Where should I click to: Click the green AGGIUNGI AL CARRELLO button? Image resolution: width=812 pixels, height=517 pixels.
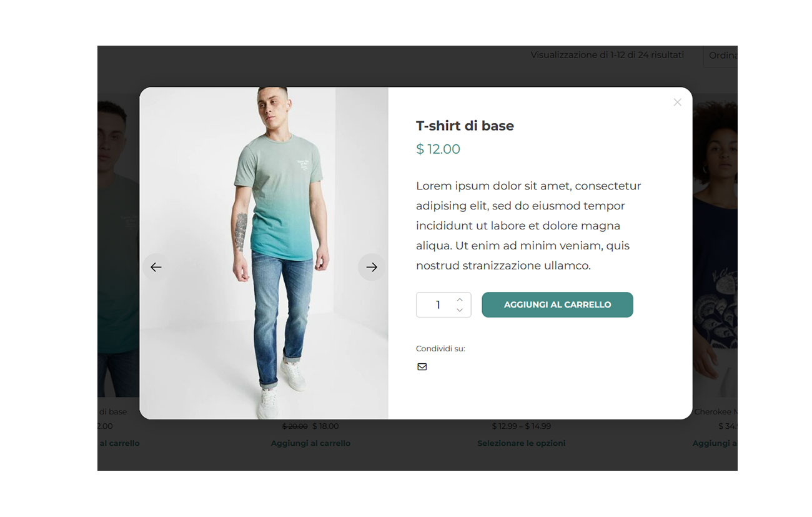(x=557, y=304)
